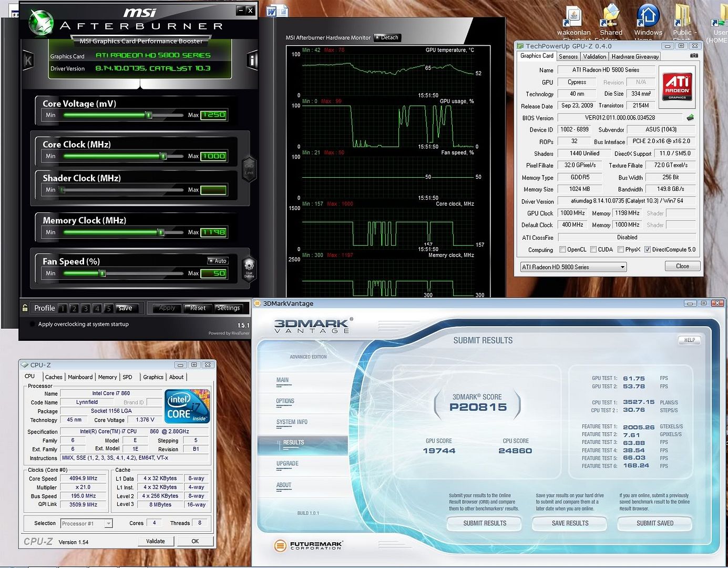Open the SPD tab in CPU-Z
Screen dimensions: 728x568
(127, 377)
